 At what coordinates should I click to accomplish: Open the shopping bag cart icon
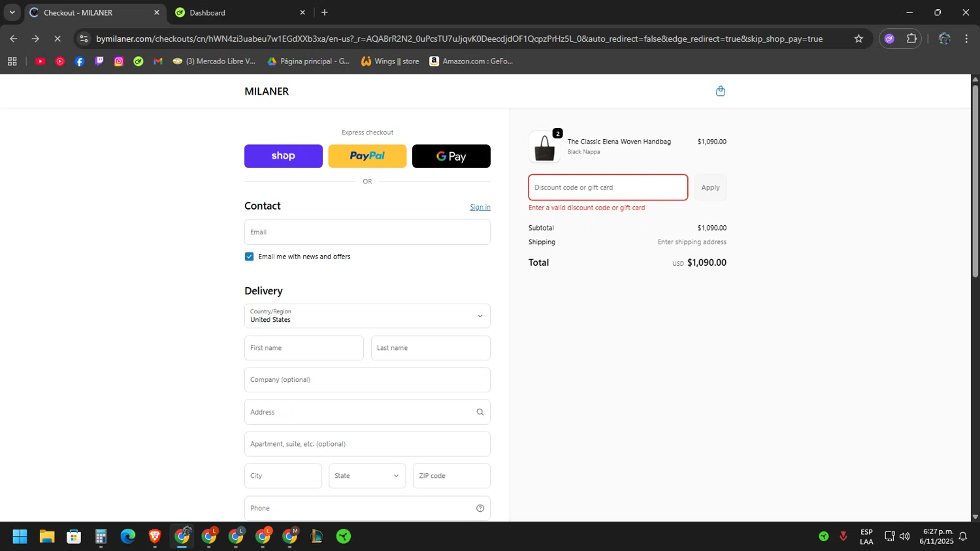click(721, 91)
